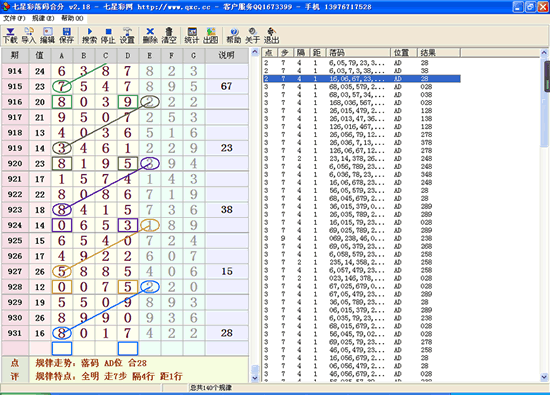Click the 点 header in results list
Viewport: 550px width, 395px height.
(269, 53)
